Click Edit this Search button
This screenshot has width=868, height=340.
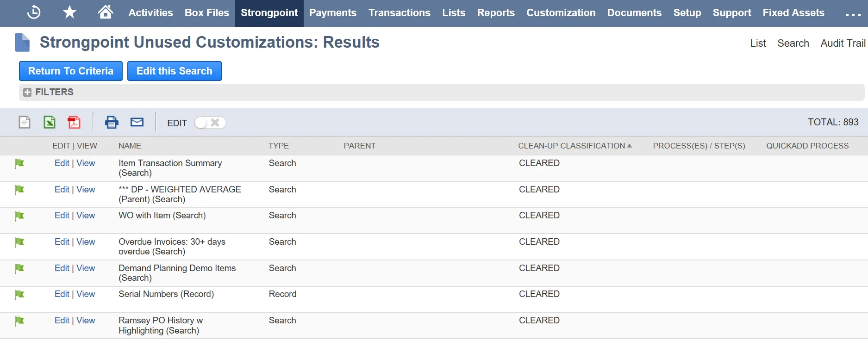(175, 71)
